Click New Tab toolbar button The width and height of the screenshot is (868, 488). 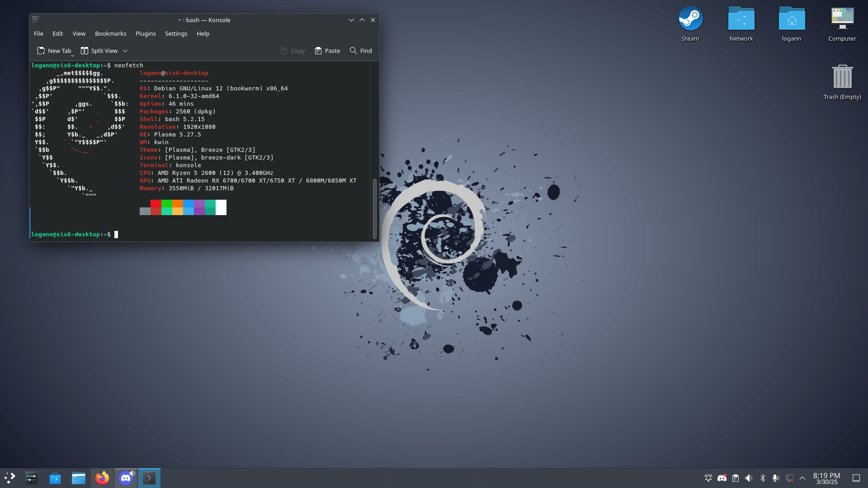coord(54,51)
